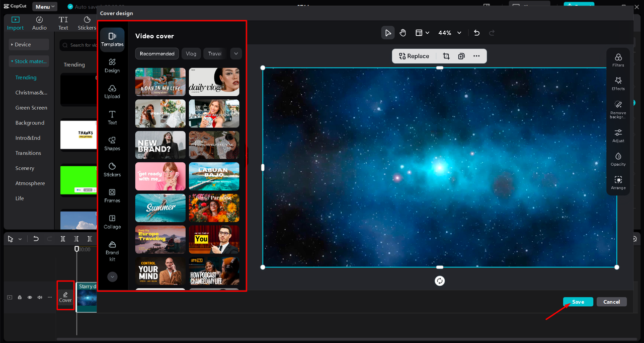Choose the 'Europe Traveling' template
The height and width of the screenshot is (343, 644).
coord(160,240)
